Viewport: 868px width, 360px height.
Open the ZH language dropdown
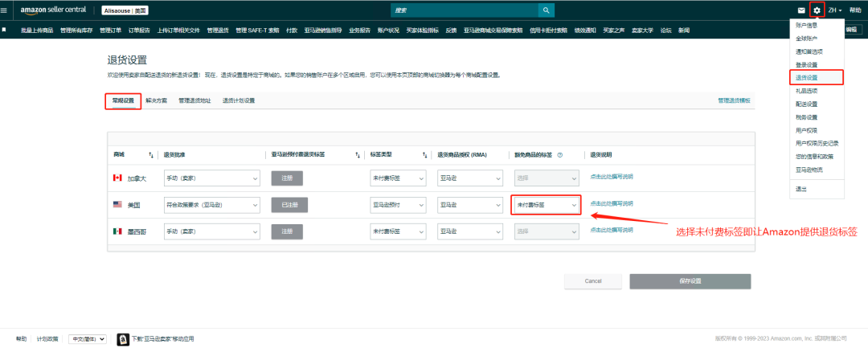tap(835, 10)
